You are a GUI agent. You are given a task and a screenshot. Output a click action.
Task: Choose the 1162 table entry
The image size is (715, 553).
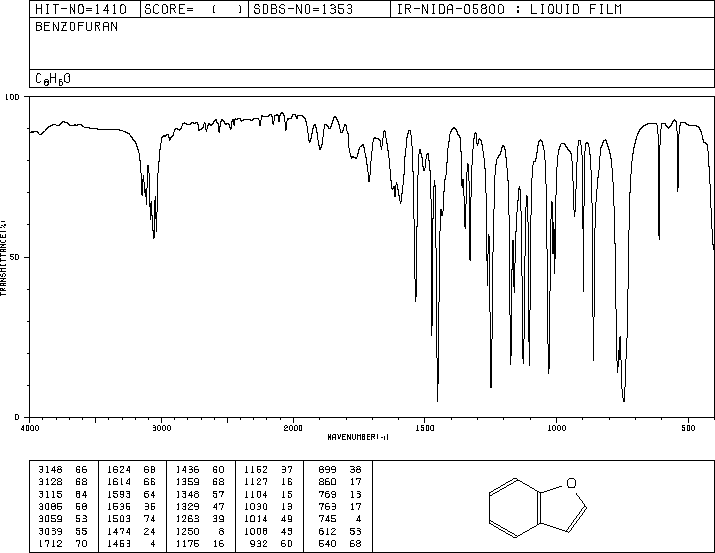pyautogui.click(x=256, y=469)
